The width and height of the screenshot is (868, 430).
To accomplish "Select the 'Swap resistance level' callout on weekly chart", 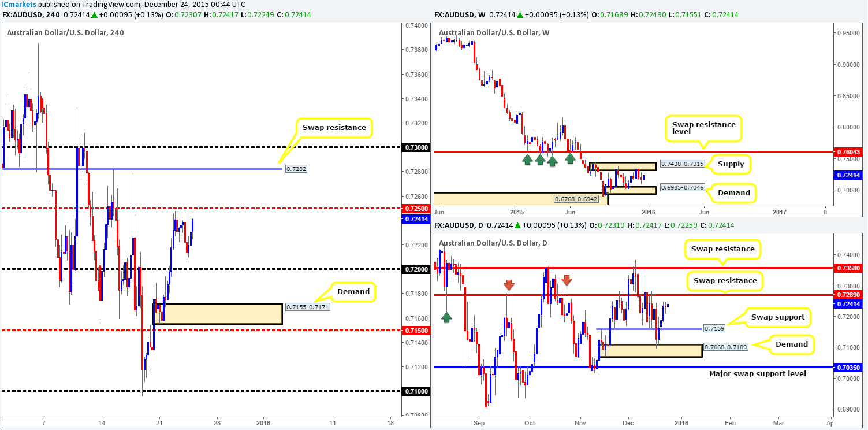I will (x=703, y=128).
